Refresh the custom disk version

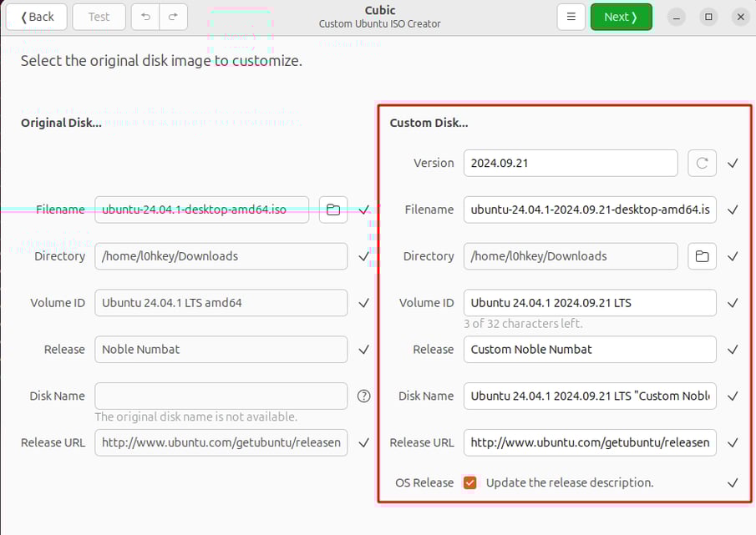point(702,163)
